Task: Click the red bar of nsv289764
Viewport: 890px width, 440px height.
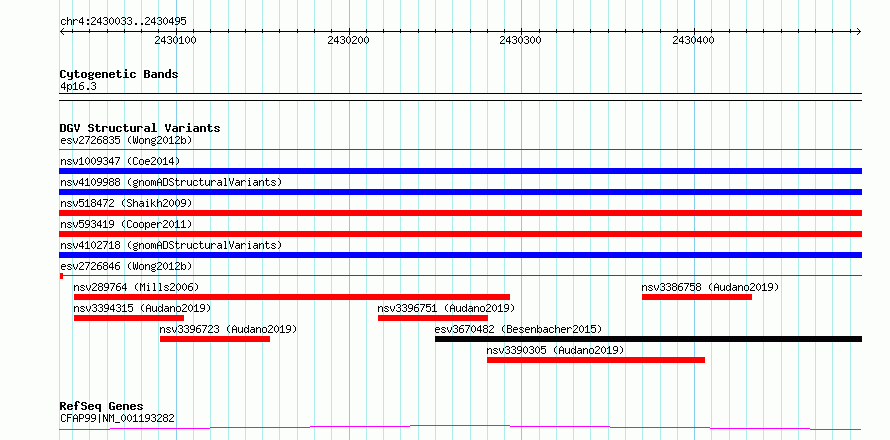Action: 292,297
